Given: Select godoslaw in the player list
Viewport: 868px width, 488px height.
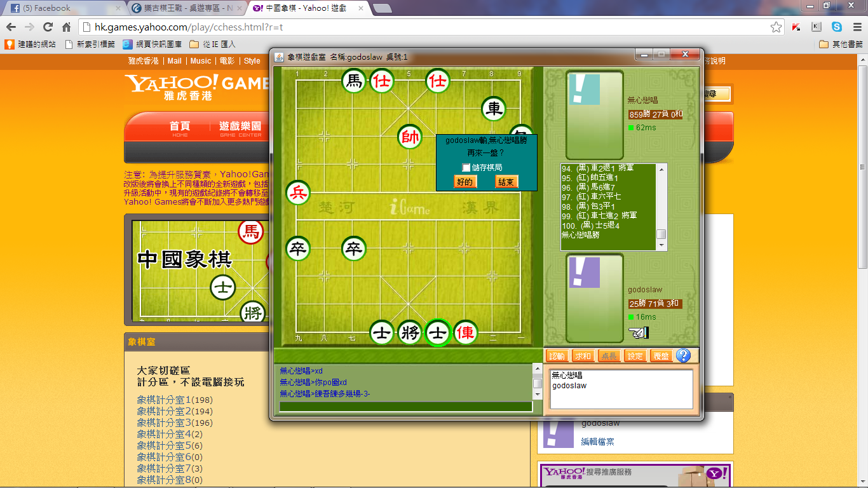Looking at the screenshot, I should (569, 386).
